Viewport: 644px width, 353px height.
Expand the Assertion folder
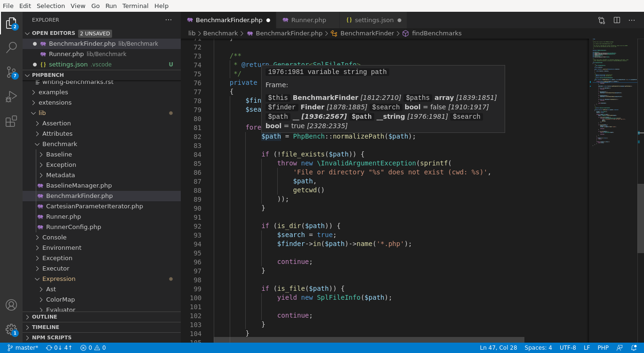click(102, 123)
